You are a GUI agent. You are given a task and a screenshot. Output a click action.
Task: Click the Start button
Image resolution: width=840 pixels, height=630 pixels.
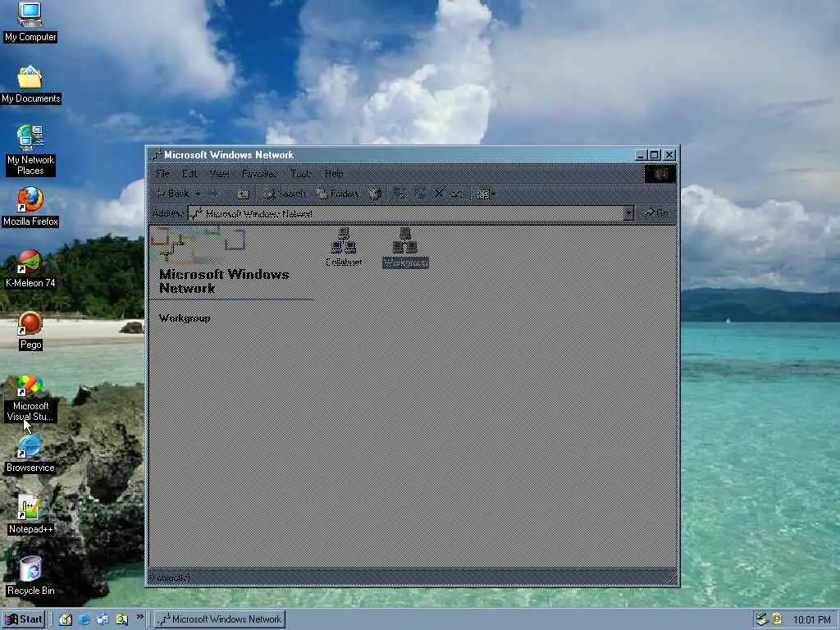point(23,619)
